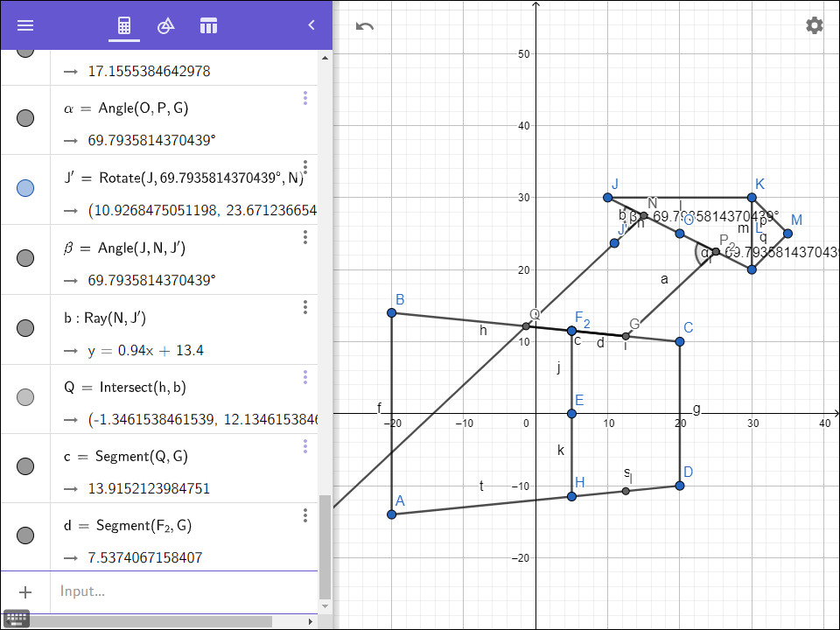
Task: Click the algebra panel scroll up arrow
Action: (x=325, y=58)
